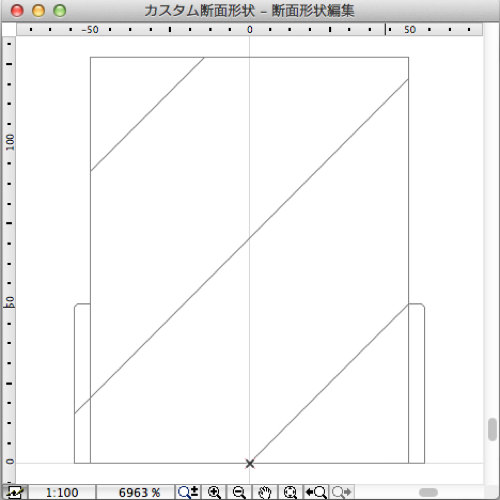
Task: Click the zoom out magnifier icon
Action: [239, 492]
